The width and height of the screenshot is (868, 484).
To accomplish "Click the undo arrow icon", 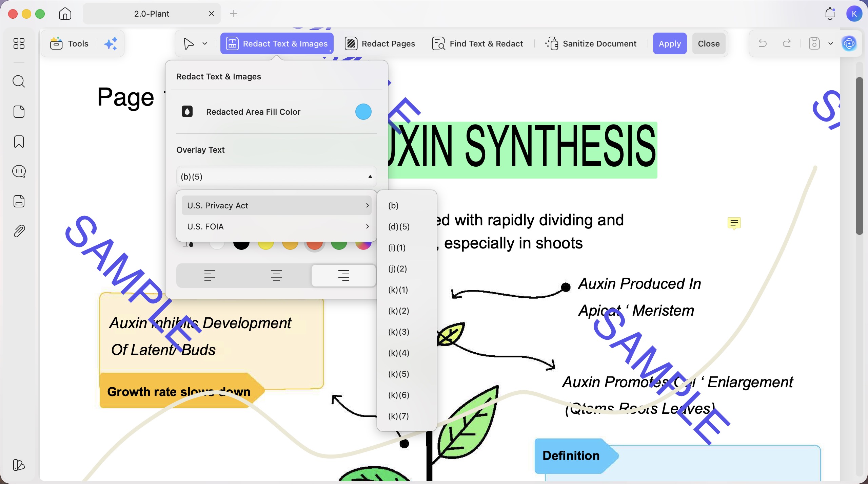I will (763, 43).
